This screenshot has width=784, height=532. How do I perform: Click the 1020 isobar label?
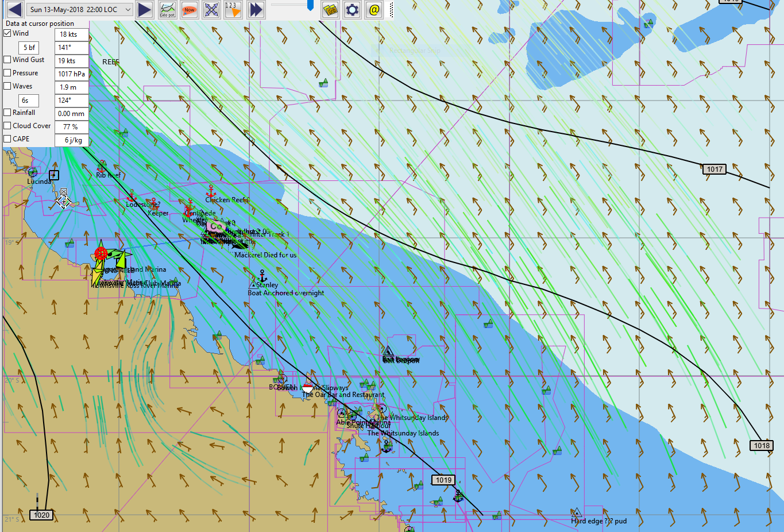[x=41, y=515]
